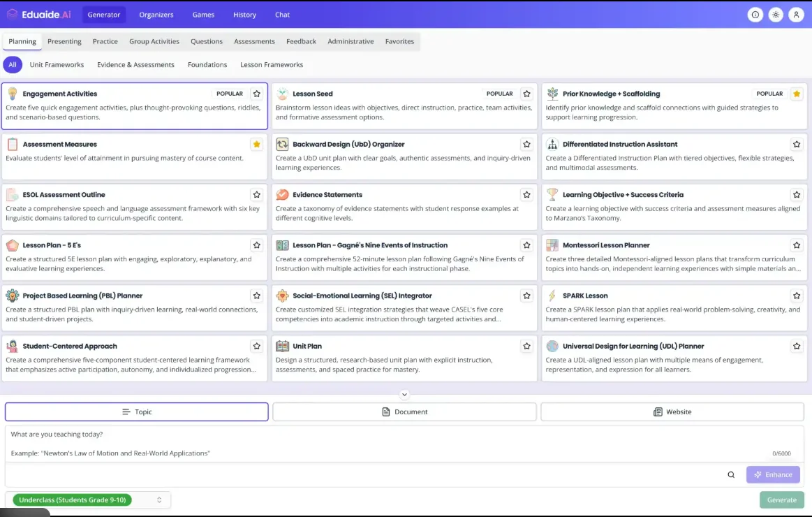Click the search magnifier in the prompt bar
Viewport: 812px width, 517px height.
(x=731, y=474)
